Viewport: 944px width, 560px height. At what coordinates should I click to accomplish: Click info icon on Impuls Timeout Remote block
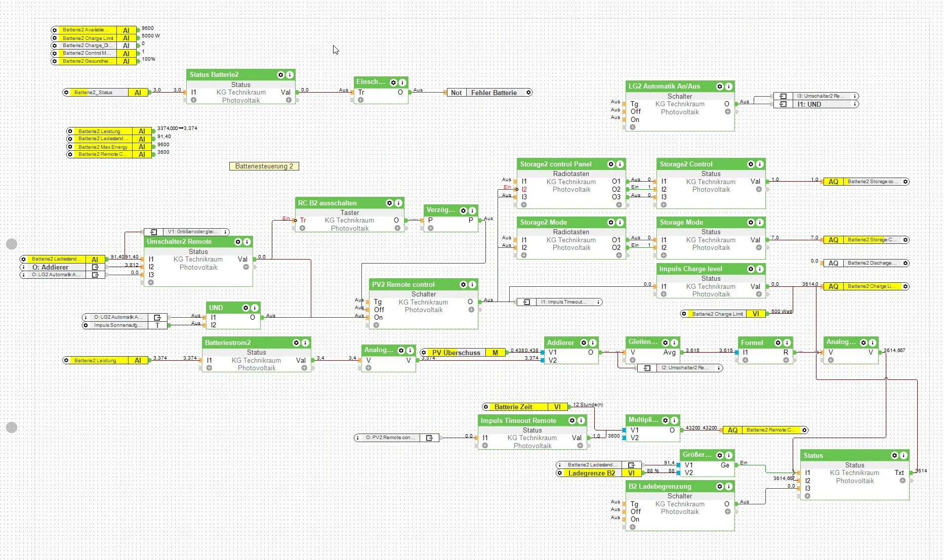(x=581, y=421)
